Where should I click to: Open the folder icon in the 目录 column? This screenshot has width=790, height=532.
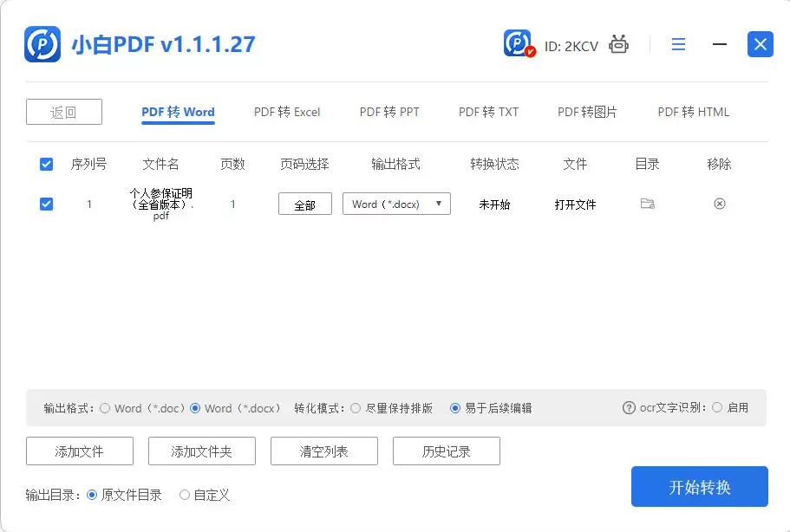pos(646,204)
